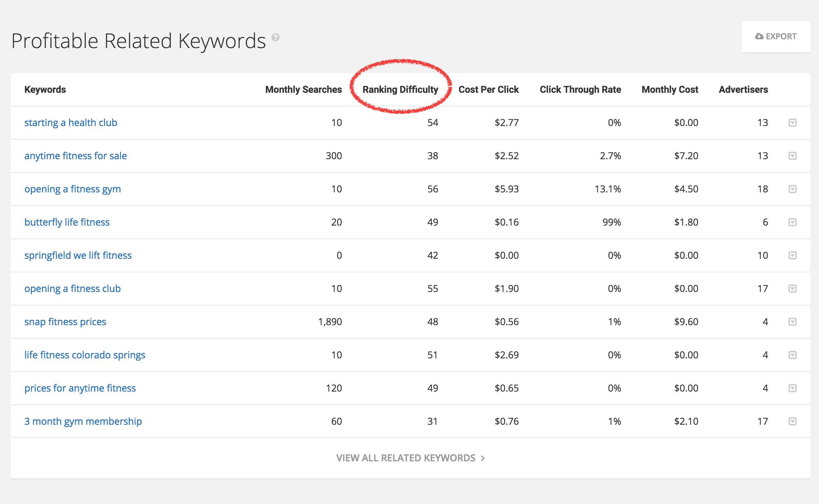Expand the springfield we lift fitness row dropdown
The height and width of the screenshot is (504, 819).
click(x=792, y=255)
